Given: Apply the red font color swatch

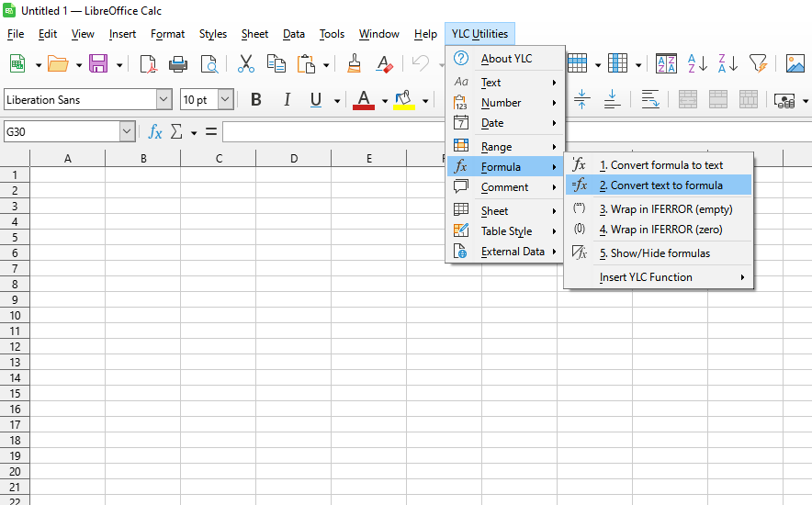Looking at the screenshot, I should click(364, 100).
